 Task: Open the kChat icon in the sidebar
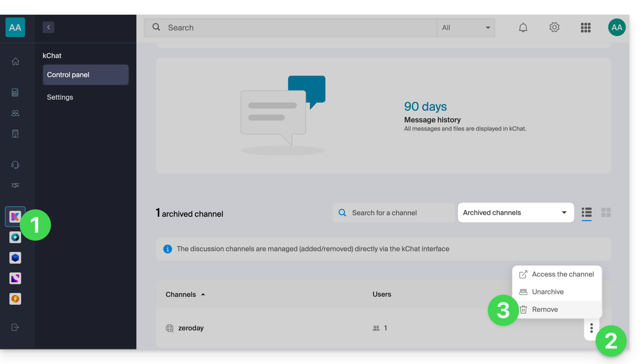point(15,217)
